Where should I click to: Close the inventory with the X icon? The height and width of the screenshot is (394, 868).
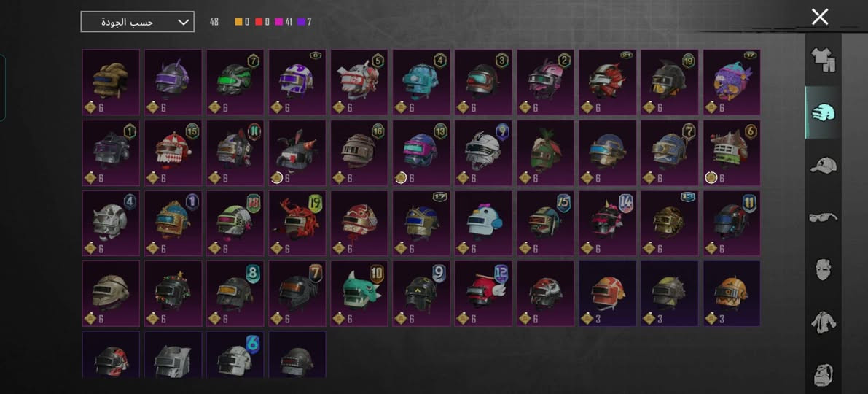click(820, 17)
